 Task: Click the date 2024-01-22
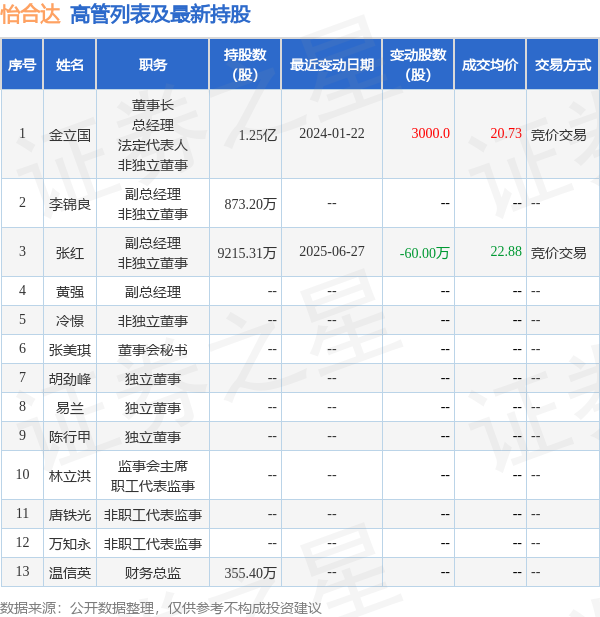332,133
